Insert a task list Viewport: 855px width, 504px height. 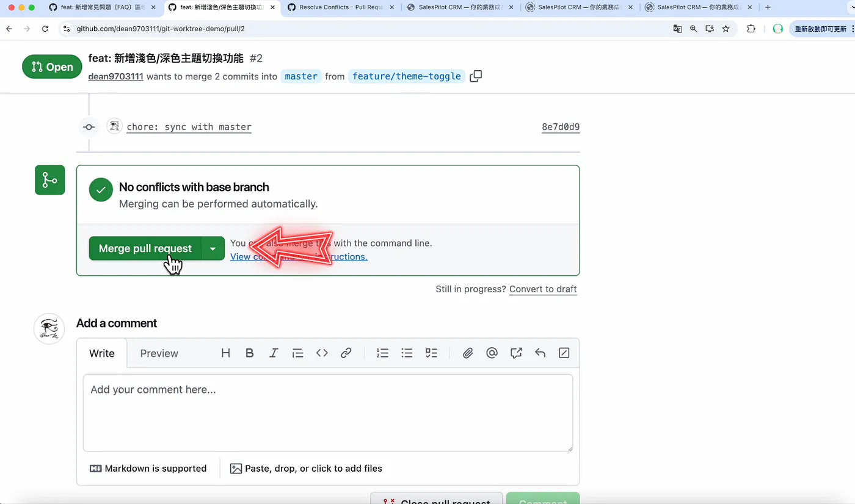click(431, 353)
